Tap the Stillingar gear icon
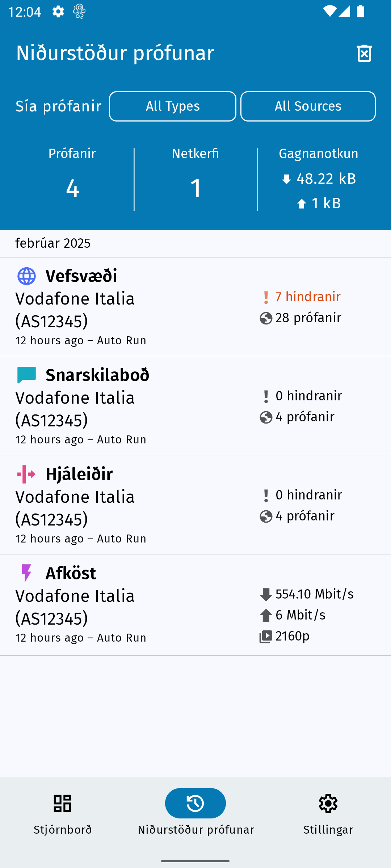Viewport: 391px width, 868px height. 328,803
